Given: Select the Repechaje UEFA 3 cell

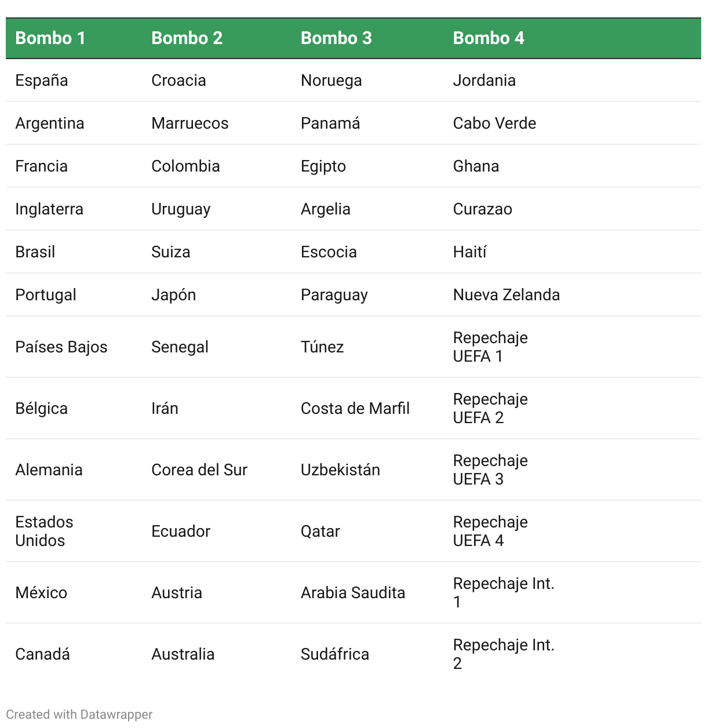Looking at the screenshot, I should pos(490,470).
